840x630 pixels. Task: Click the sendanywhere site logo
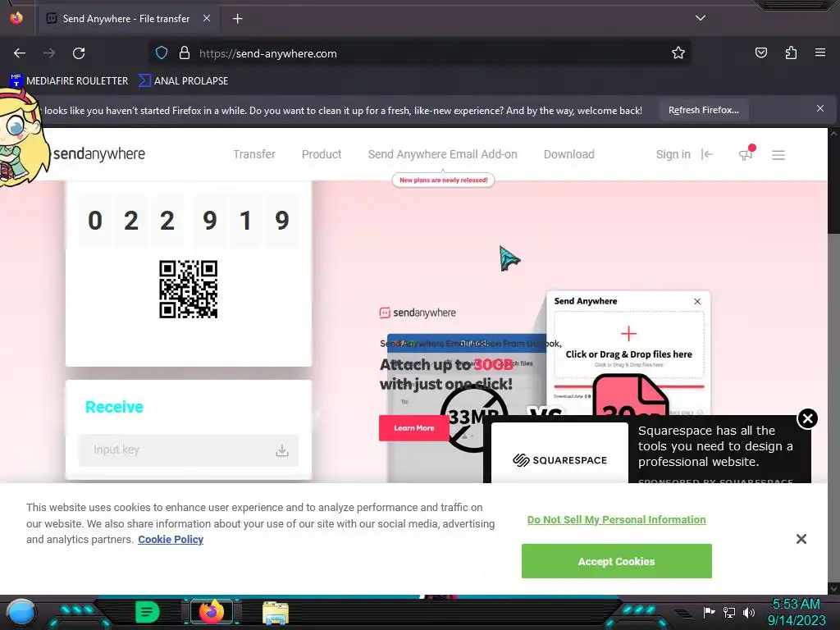tap(98, 154)
